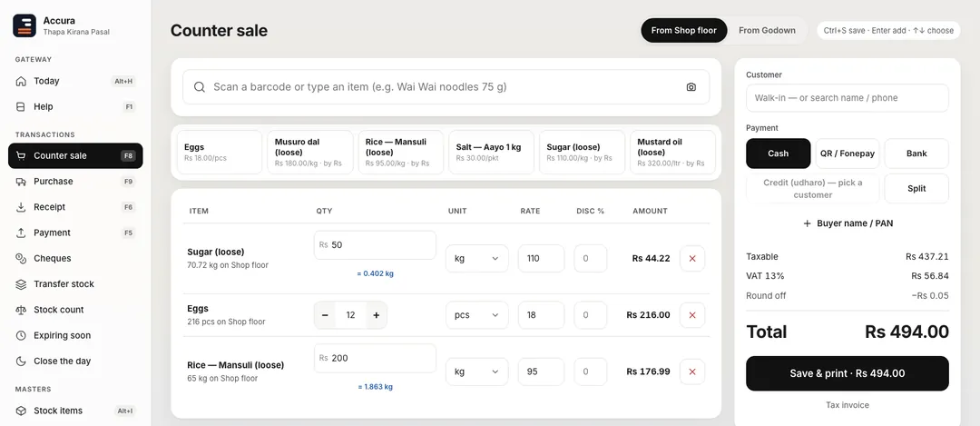Remove the Rice — Mansuli line item
Image resolution: width=980 pixels, height=426 pixels.
(x=691, y=372)
